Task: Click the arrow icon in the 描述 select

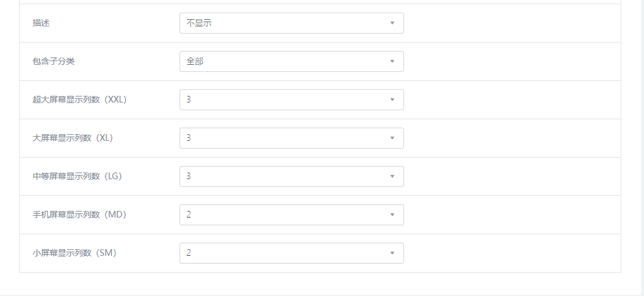Action: pos(392,23)
